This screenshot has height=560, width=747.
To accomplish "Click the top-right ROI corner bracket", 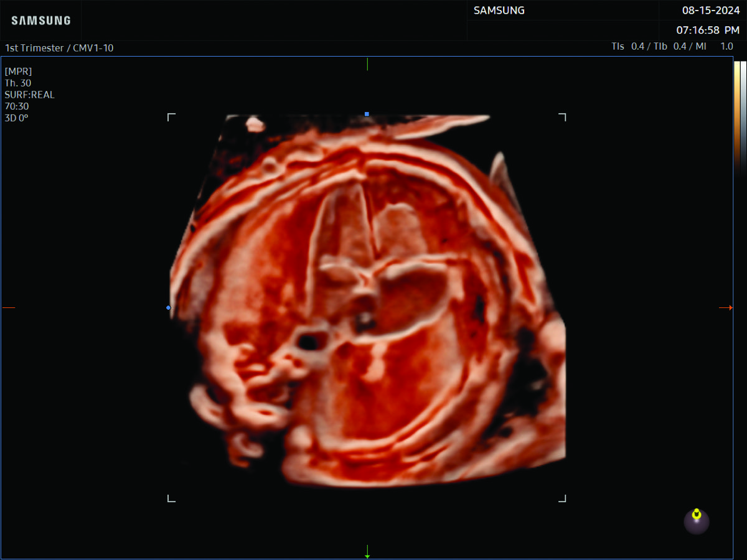I will 562,116.
